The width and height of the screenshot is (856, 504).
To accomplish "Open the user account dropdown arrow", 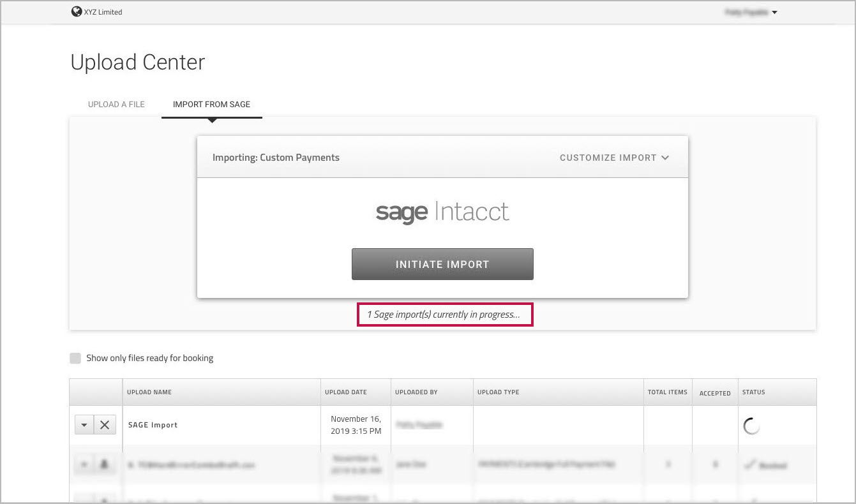I will [x=774, y=12].
